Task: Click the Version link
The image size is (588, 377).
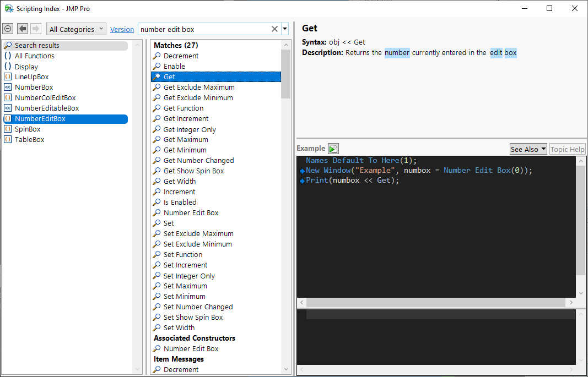Action: tap(122, 30)
